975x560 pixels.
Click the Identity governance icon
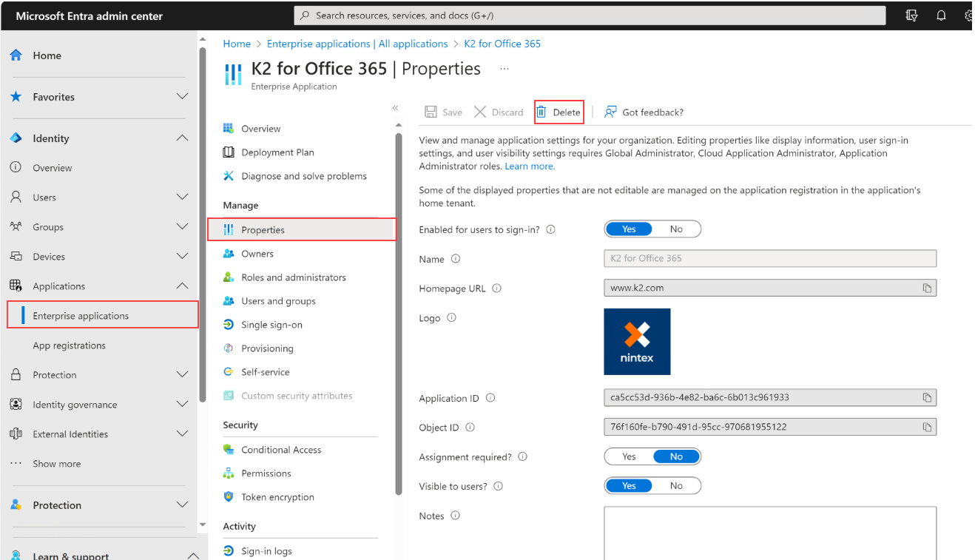(16, 405)
